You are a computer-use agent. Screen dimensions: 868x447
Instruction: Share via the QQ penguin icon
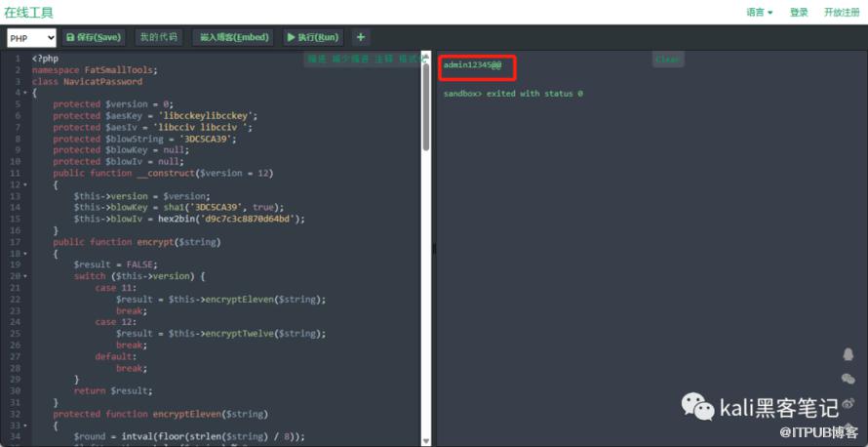[x=848, y=354]
